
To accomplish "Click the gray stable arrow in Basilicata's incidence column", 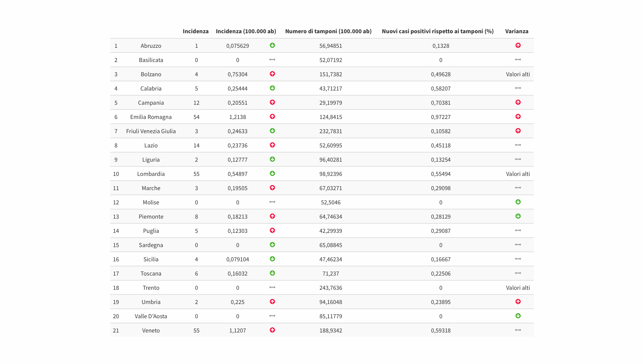I will (x=272, y=60).
